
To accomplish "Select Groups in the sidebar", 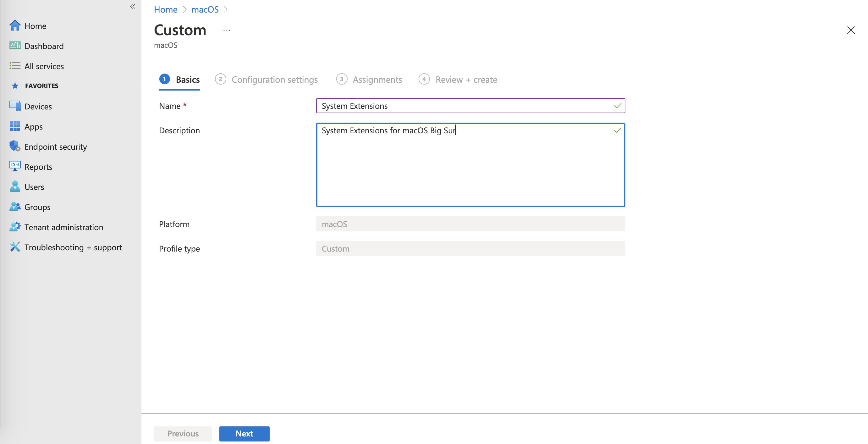I will 37,207.
